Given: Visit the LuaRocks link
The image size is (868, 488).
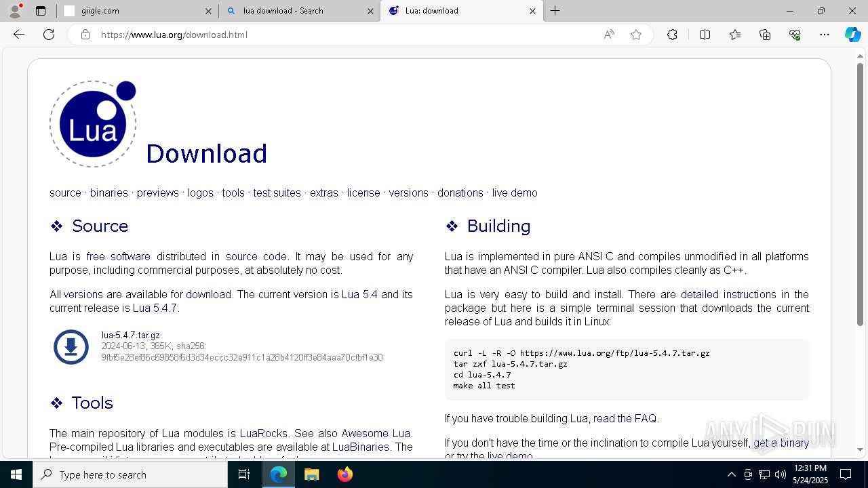Looking at the screenshot, I should pyautogui.click(x=264, y=433).
